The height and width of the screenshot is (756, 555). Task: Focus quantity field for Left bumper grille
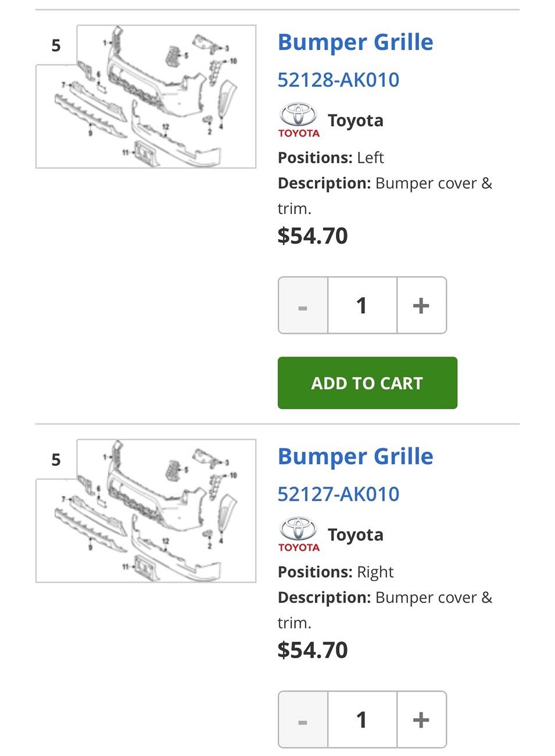[x=362, y=305]
